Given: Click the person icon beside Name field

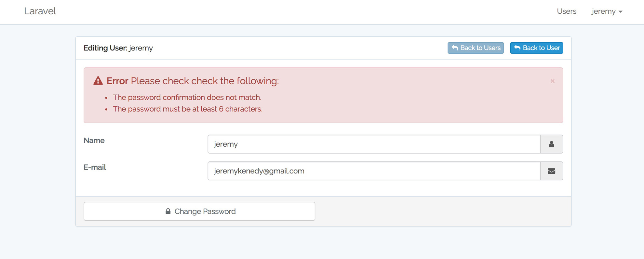Looking at the screenshot, I should [x=551, y=144].
